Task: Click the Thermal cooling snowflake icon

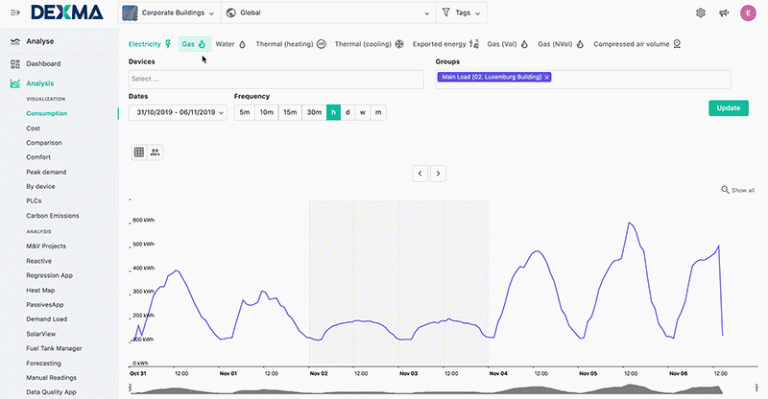Action: click(400, 44)
